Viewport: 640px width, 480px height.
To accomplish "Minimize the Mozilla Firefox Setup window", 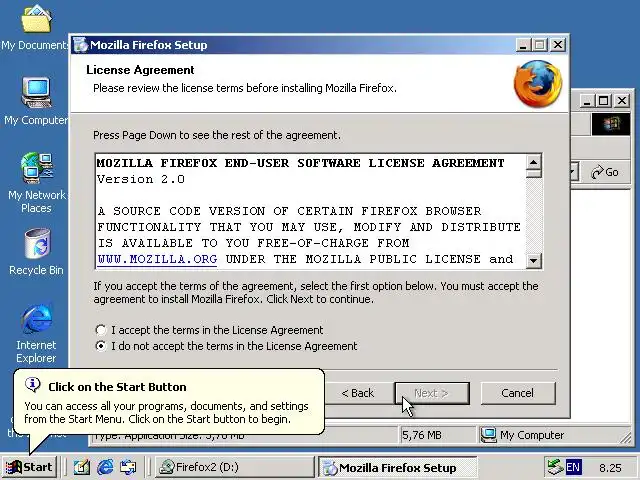I will [523, 45].
